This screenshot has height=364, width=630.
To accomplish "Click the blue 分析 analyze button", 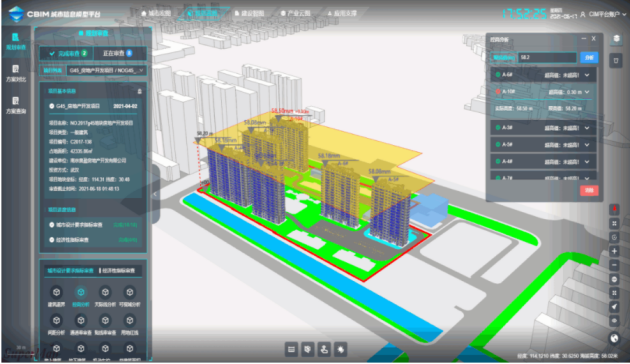I will [589, 57].
